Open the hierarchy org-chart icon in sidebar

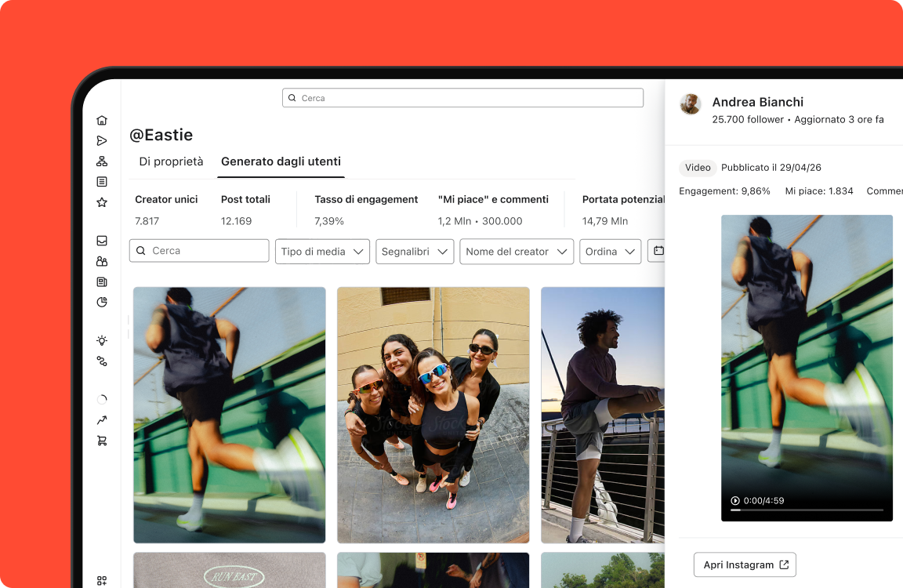pos(102,162)
